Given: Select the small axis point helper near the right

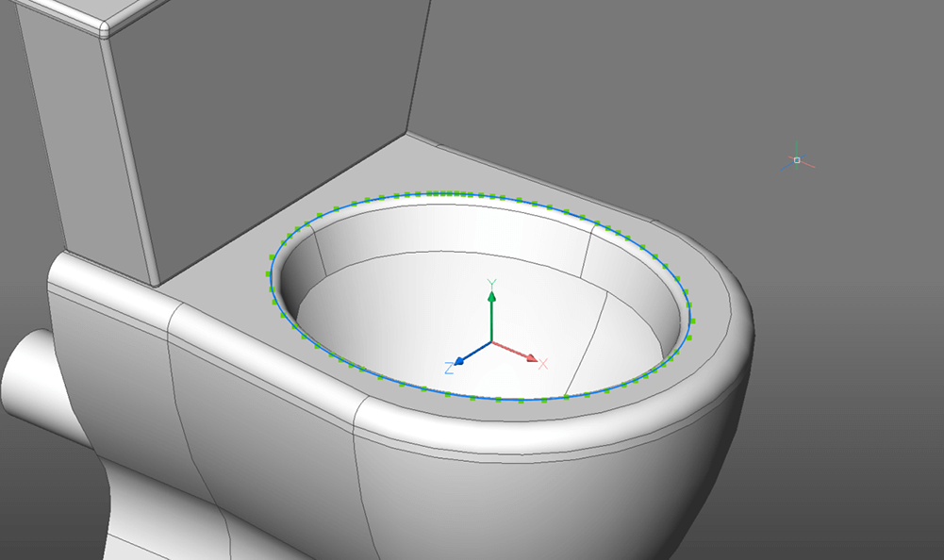Looking at the screenshot, I should [795, 161].
